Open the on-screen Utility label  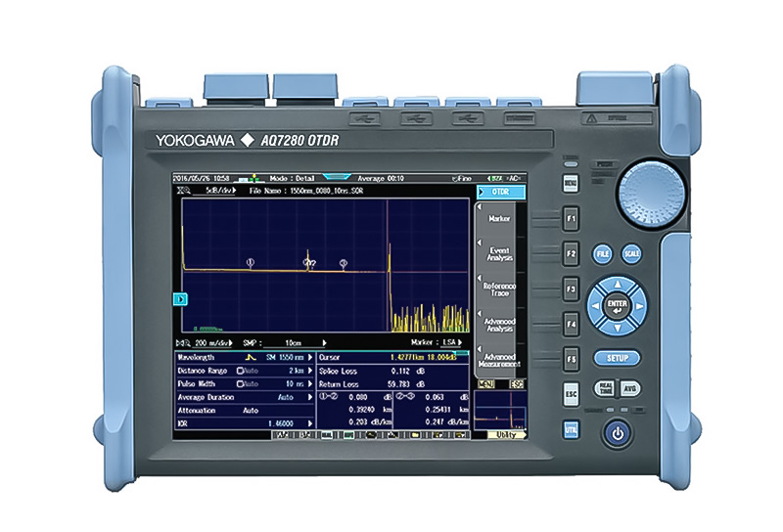506,434
